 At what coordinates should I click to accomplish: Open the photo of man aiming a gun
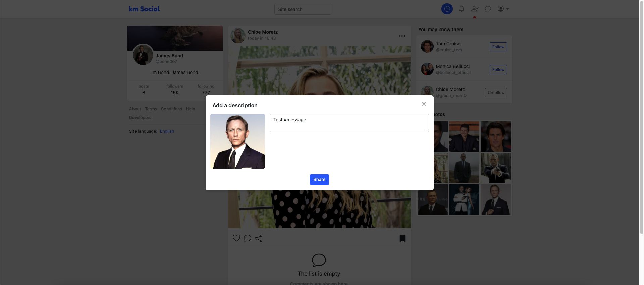496,168
